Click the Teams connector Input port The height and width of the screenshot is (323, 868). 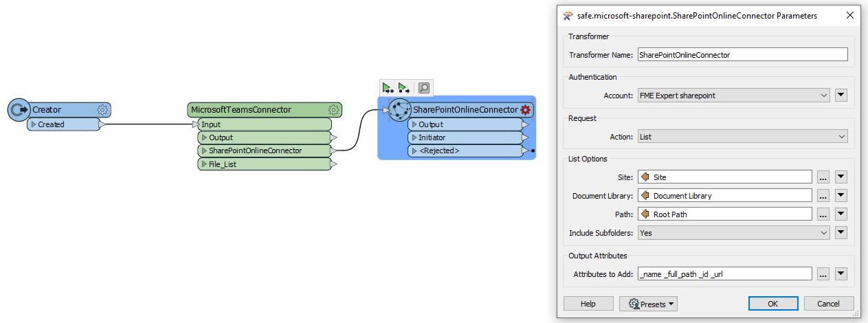pos(265,124)
